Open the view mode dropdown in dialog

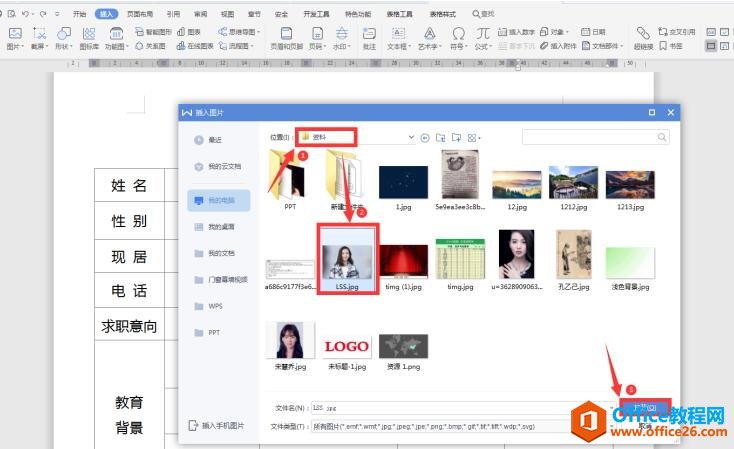click(474, 136)
